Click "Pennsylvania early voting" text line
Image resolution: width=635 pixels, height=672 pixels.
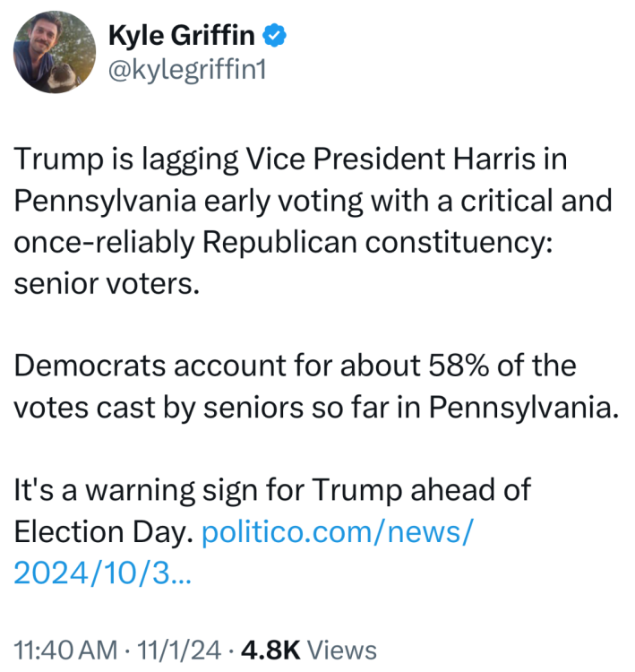point(197,201)
